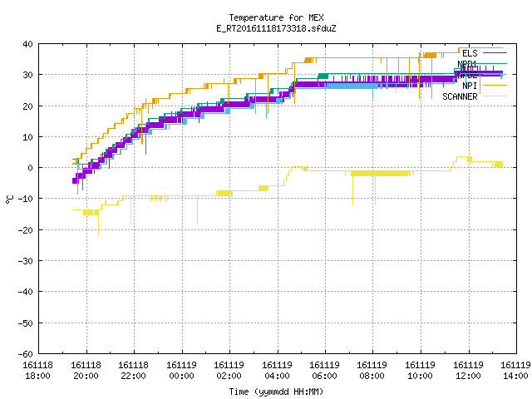Click the x-axis label 161119 08:00

pyautogui.click(x=372, y=371)
